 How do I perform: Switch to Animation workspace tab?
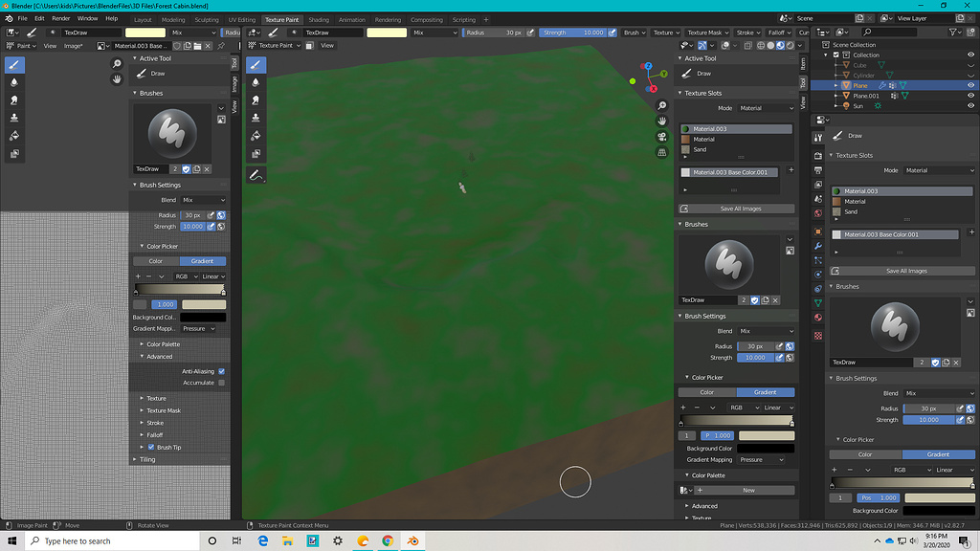352,19
